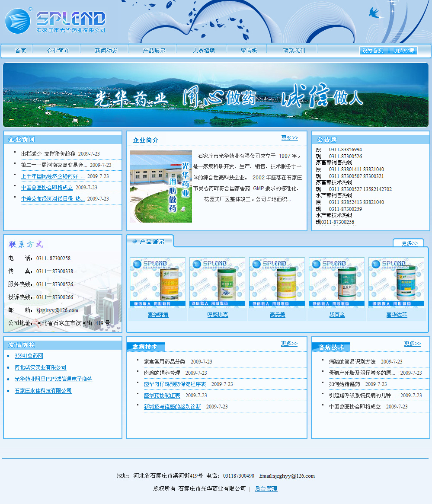432x504 pixels.
Task: Open article 母猪产死胎及弱仔增多的原...
Action: click(x=362, y=373)
